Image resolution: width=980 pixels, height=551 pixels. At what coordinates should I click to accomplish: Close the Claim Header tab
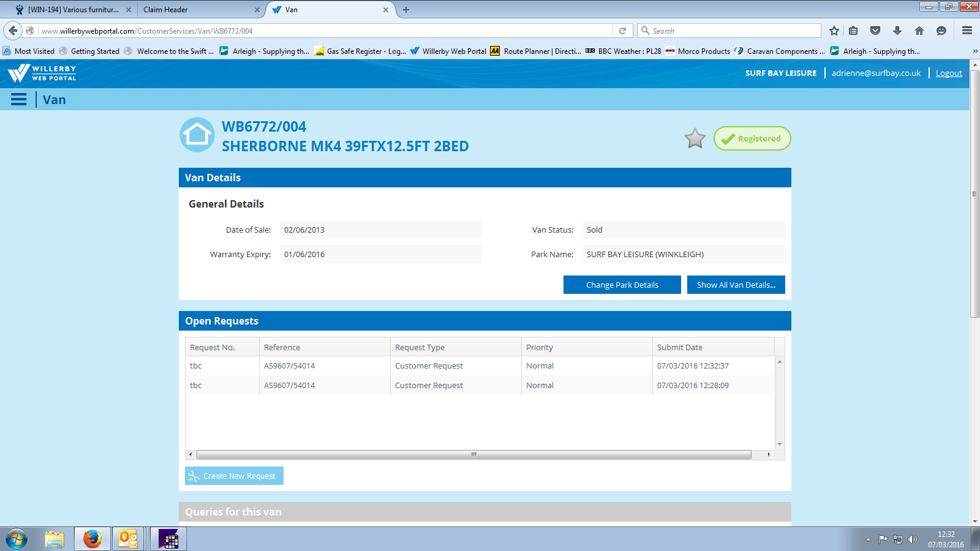coord(257,10)
